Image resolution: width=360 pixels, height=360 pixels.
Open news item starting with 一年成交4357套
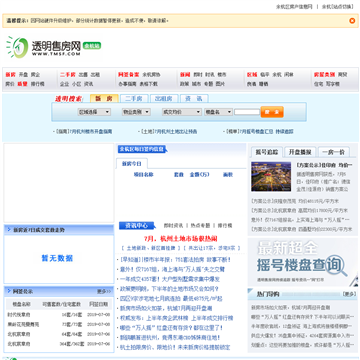[170, 279]
